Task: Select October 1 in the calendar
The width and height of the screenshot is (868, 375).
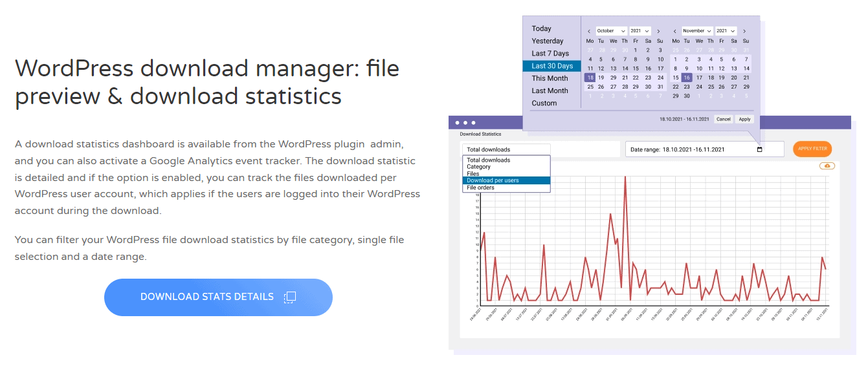Action: pos(637,50)
